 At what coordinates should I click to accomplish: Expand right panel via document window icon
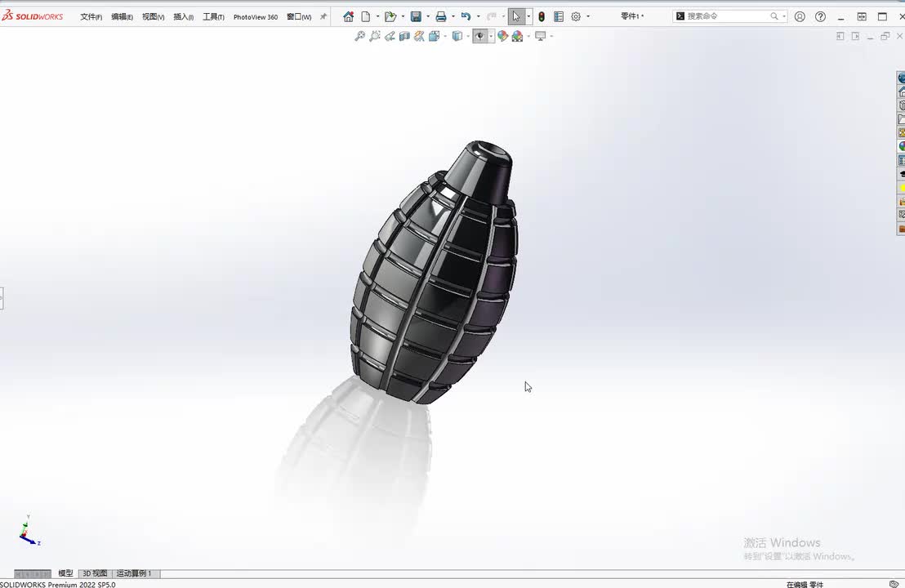pyautogui.click(x=855, y=37)
